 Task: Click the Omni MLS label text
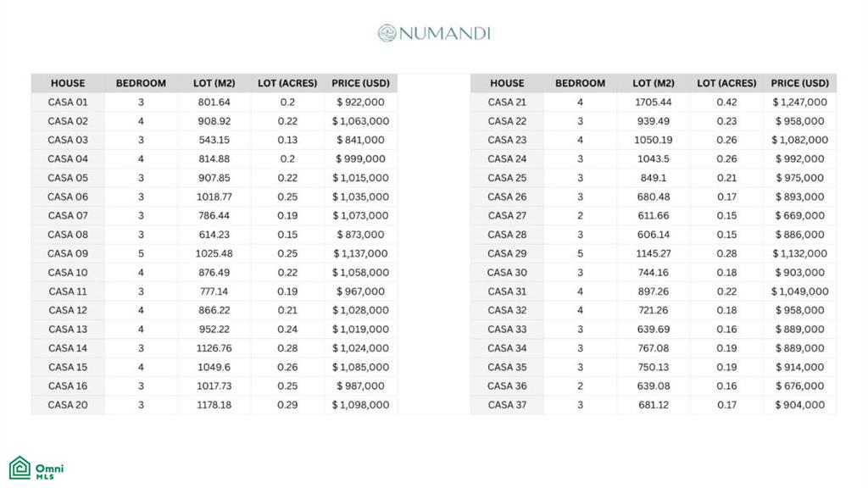click(x=49, y=469)
